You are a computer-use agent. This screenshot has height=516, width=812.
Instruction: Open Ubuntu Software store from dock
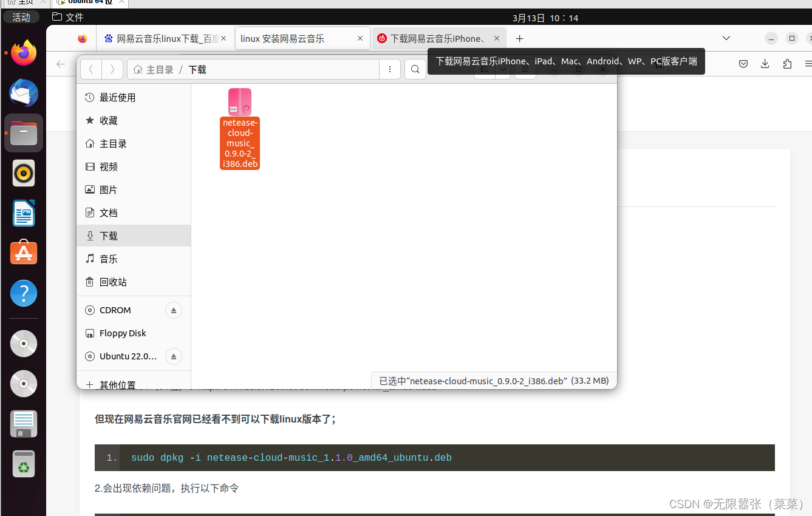(x=24, y=253)
